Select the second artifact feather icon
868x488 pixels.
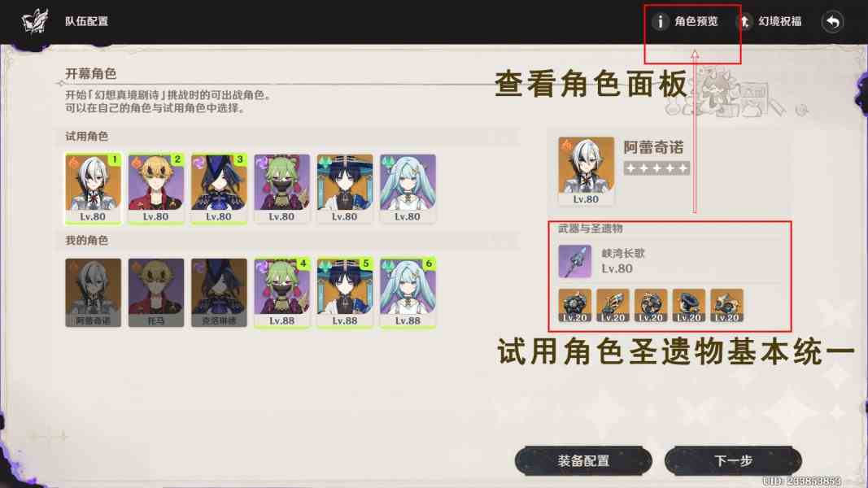tap(613, 305)
